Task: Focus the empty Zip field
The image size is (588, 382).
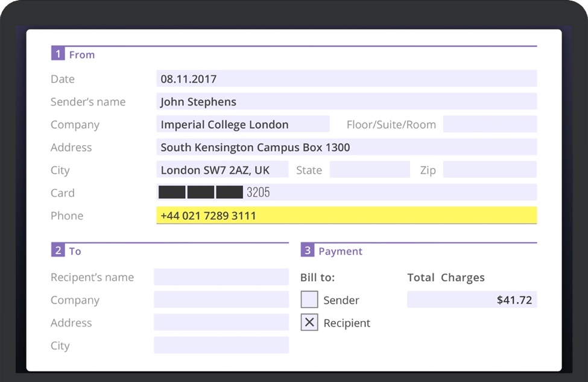Action: [x=489, y=170]
